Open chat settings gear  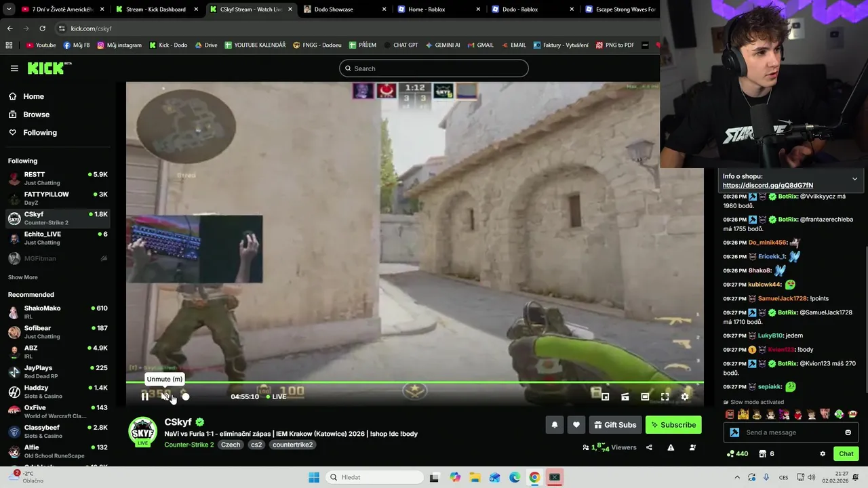pyautogui.click(x=823, y=453)
